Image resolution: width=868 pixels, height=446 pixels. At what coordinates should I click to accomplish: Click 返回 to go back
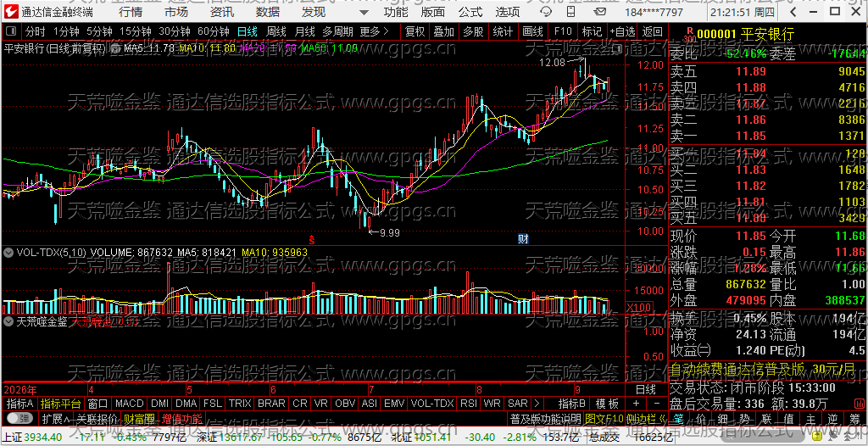653,31
